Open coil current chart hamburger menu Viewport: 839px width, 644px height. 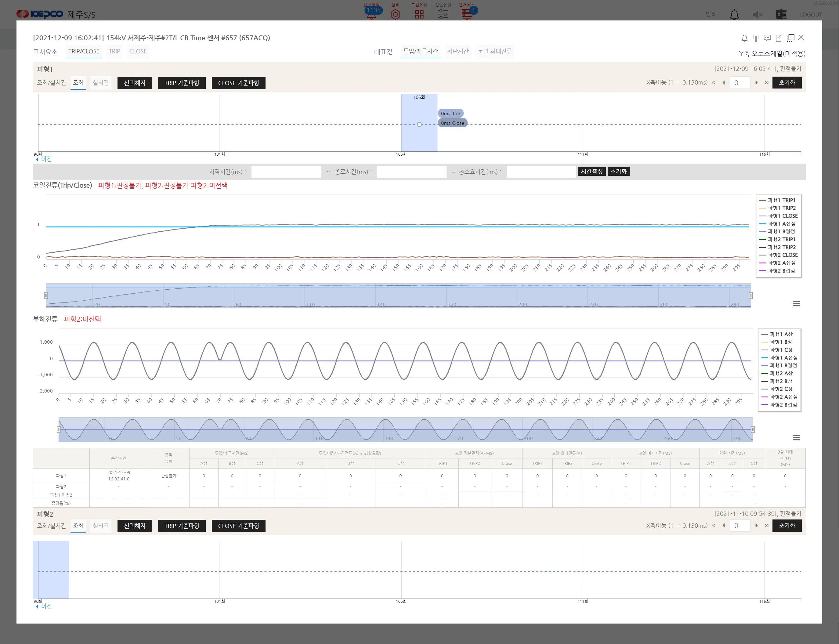coord(797,304)
